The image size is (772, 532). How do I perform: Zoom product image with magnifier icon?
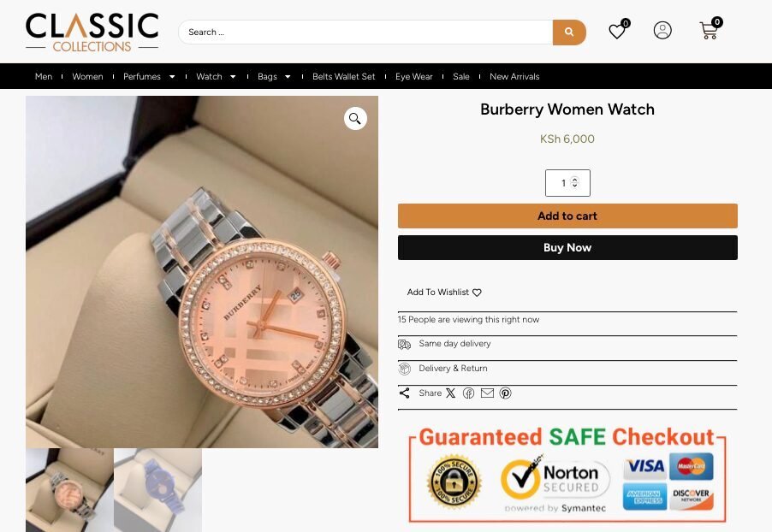pyautogui.click(x=355, y=119)
